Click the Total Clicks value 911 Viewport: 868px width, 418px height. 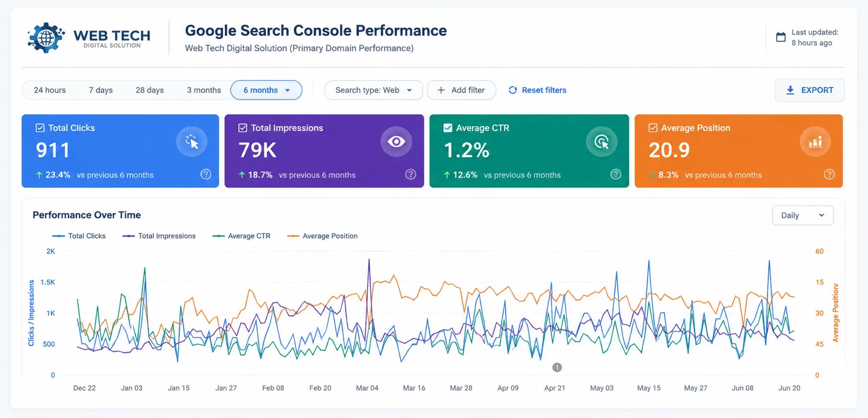pyautogui.click(x=53, y=150)
